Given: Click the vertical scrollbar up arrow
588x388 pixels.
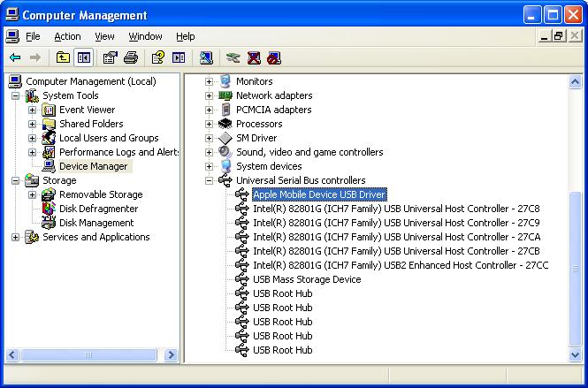Looking at the screenshot, I should [575, 81].
